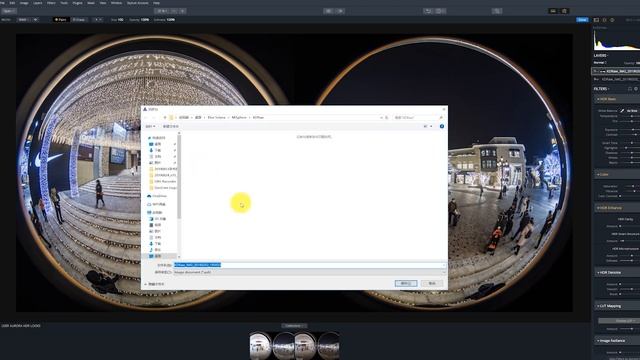The width and height of the screenshot is (640, 360).
Task: Collapse the Image Radiance filter section
Action: point(598,340)
